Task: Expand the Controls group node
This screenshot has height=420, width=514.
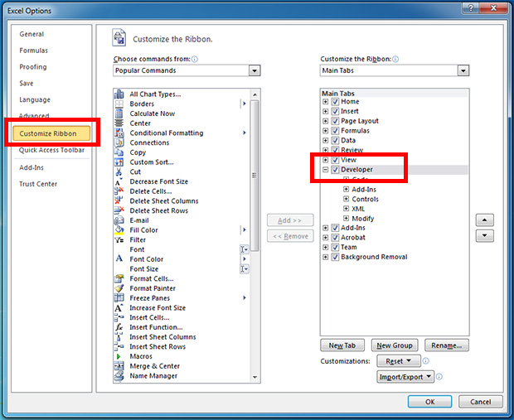Action: coord(347,199)
